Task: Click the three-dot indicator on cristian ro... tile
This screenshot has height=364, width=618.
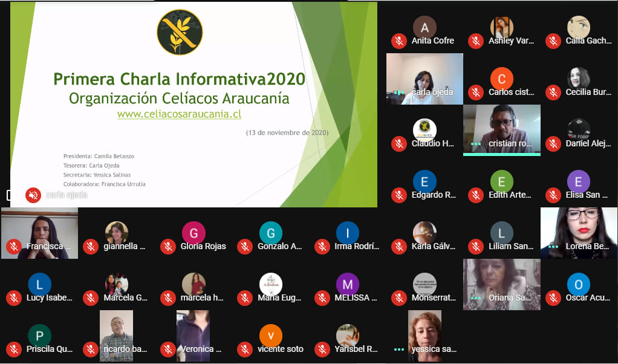Action: (476, 144)
